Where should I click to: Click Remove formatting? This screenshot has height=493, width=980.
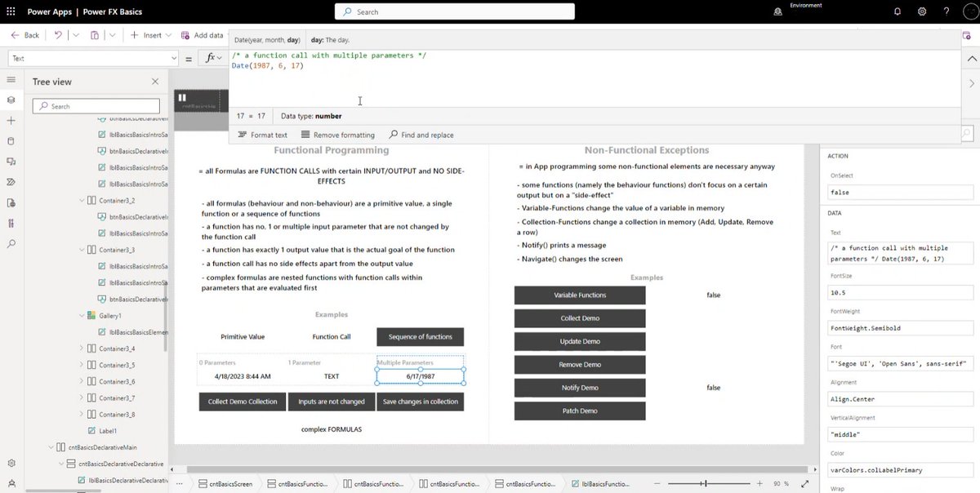tap(337, 135)
